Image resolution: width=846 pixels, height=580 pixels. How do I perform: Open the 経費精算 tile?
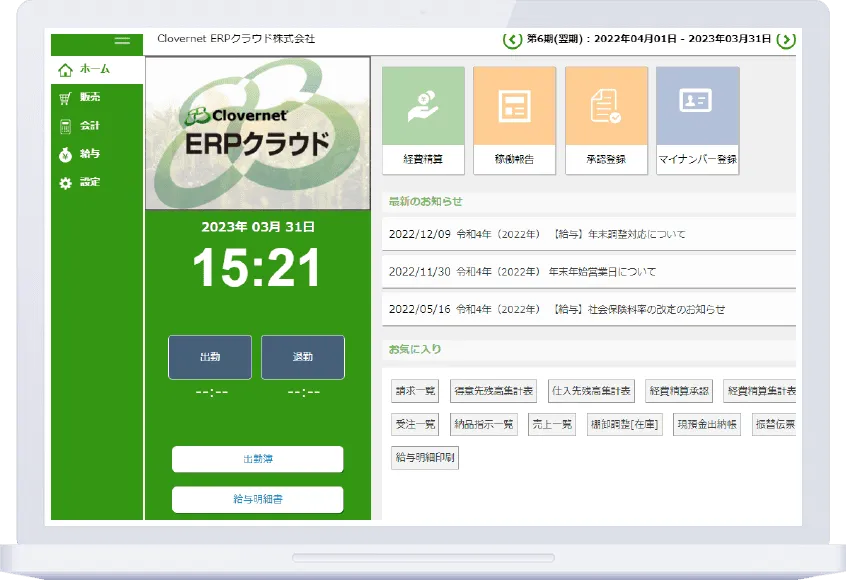point(423,120)
